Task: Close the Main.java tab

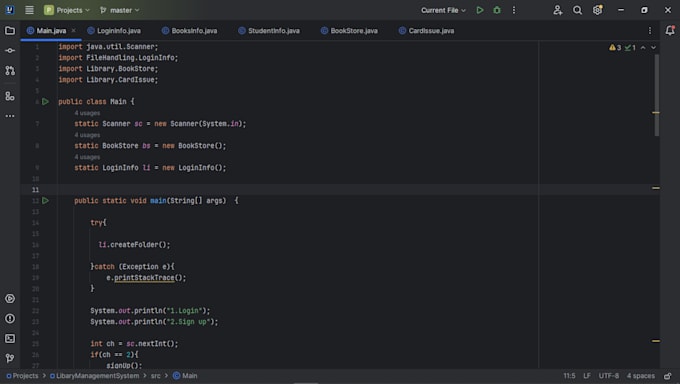Action: click(74, 30)
